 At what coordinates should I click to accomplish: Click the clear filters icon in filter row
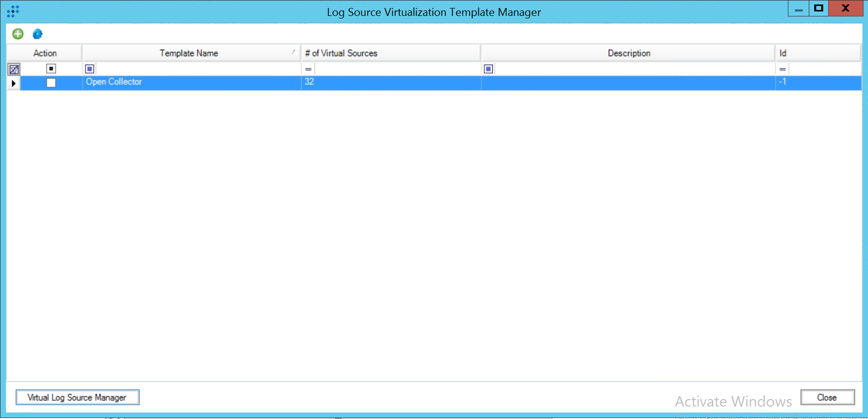(14, 69)
